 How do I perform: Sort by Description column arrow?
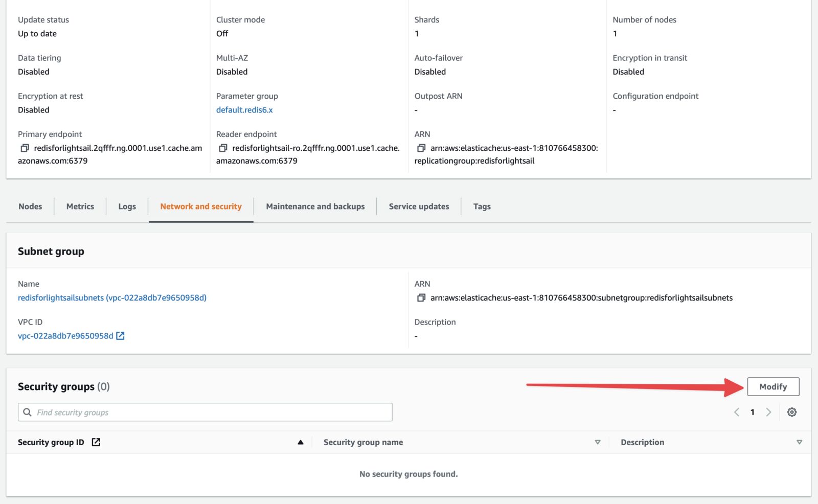pos(800,442)
